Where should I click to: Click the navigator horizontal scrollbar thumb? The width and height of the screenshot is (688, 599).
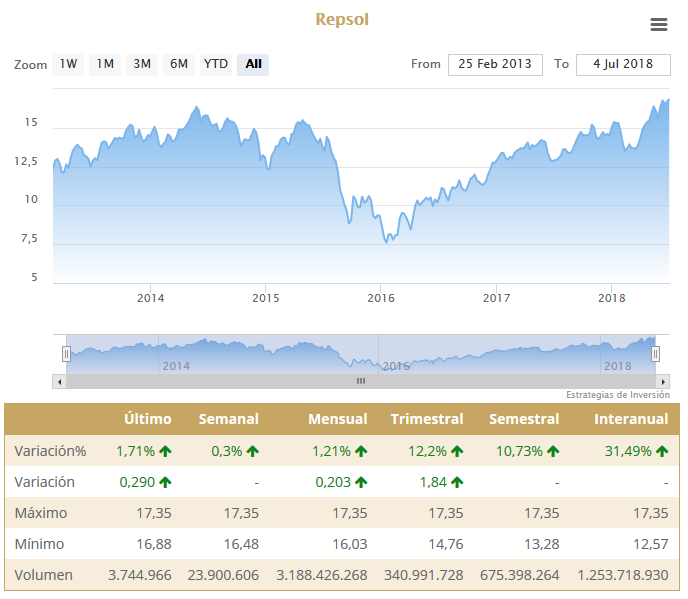click(x=361, y=381)
